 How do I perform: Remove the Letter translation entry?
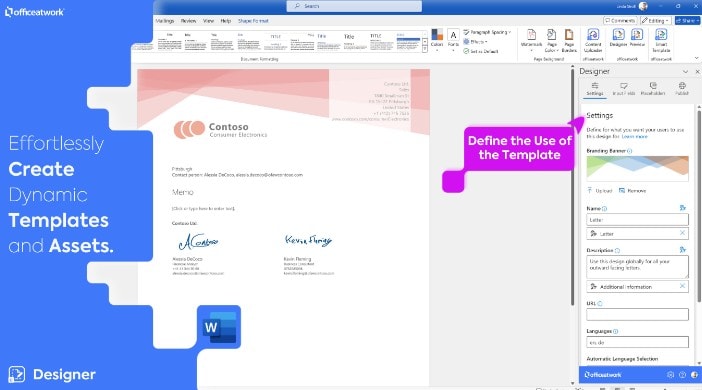(x=682, y=233)
